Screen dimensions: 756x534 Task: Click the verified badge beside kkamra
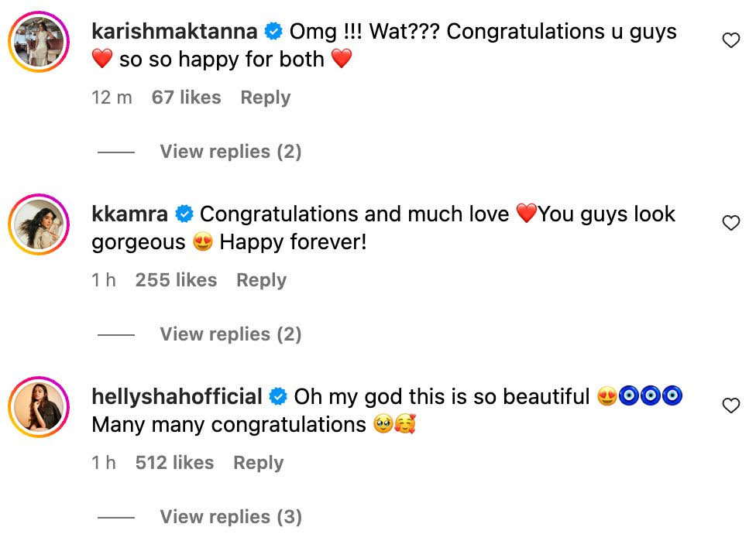point(184,214)
